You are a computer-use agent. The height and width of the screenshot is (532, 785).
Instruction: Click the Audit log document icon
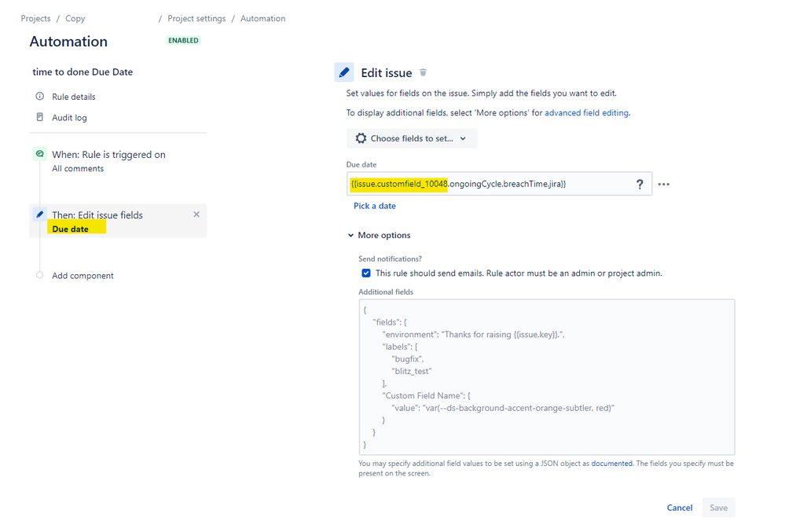39,117
